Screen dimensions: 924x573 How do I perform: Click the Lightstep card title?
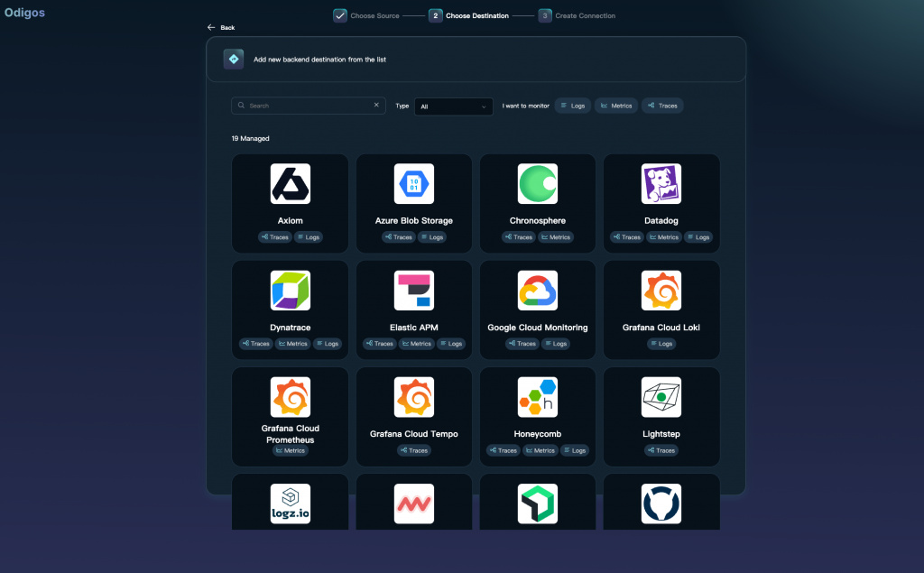[x=661, y=434]
